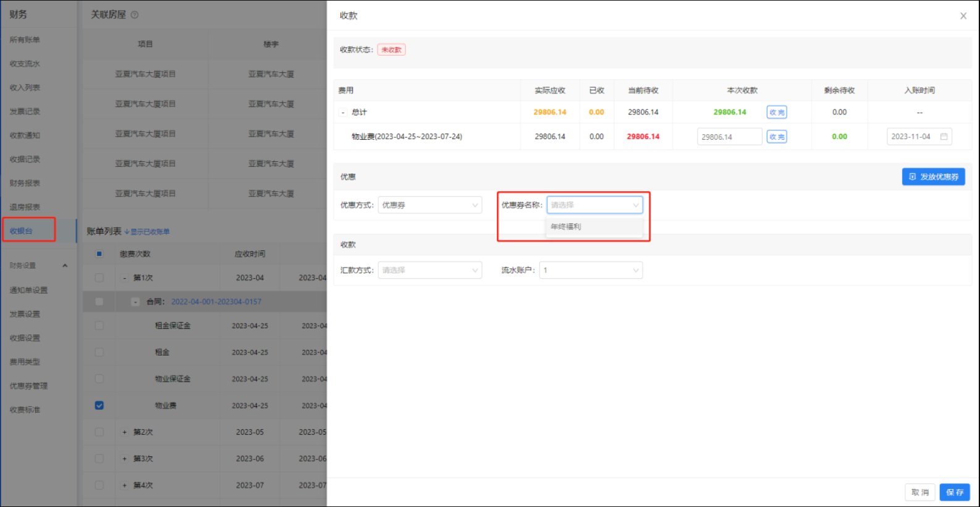Collapse the 总计 row minus icon
980x507 pixels.
click(343, 113)
